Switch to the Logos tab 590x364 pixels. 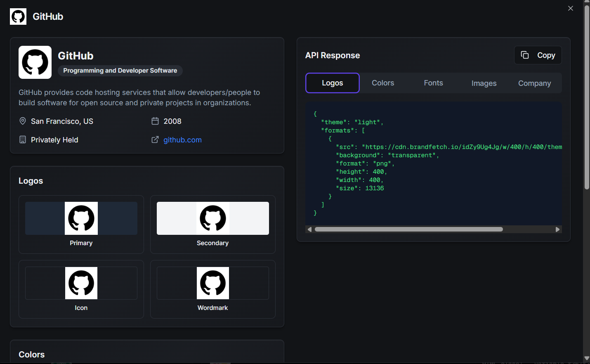click(333, 83)
